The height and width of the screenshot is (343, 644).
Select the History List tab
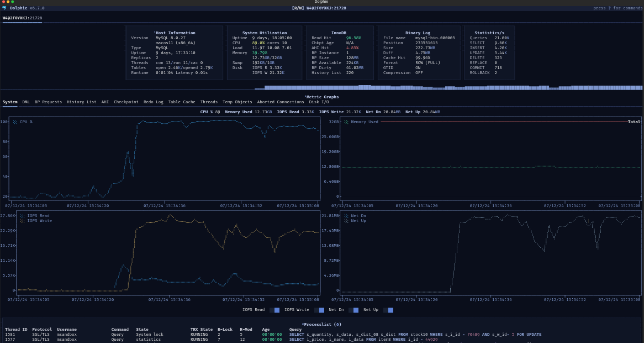(81, 102)
